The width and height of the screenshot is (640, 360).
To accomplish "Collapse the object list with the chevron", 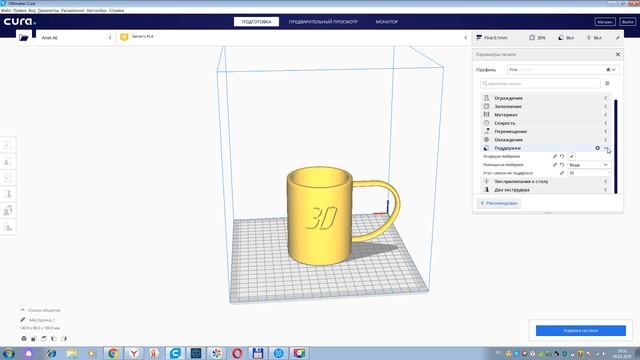I will pyautogui.click(x=22, y=310).
